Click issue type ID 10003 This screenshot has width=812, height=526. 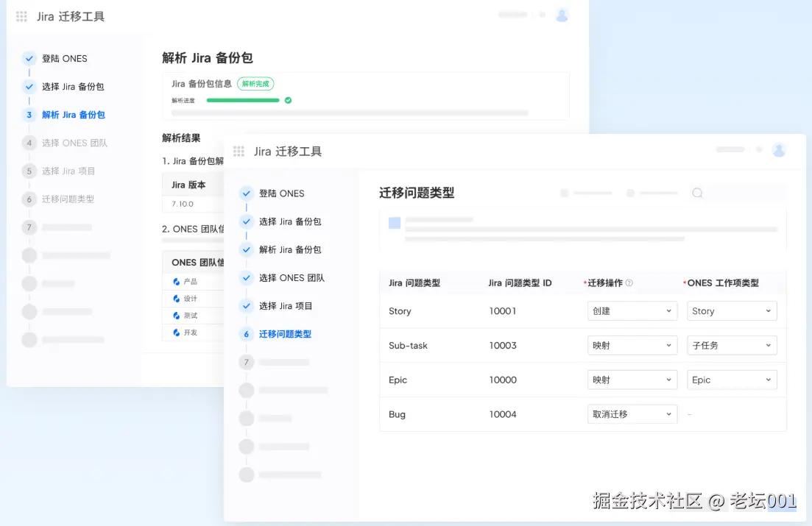click(x=502, y=345)
